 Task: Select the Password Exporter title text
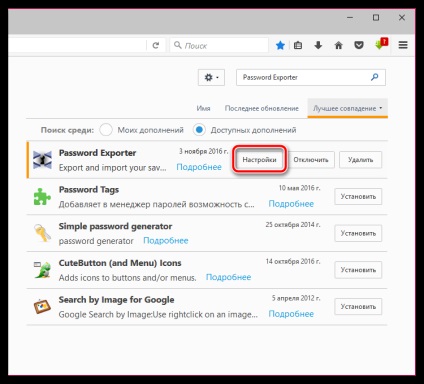pos(97,153)
